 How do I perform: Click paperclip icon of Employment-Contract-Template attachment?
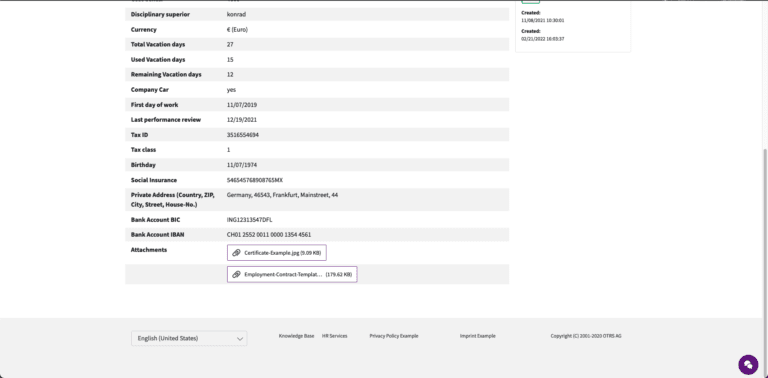click(236, 275)
